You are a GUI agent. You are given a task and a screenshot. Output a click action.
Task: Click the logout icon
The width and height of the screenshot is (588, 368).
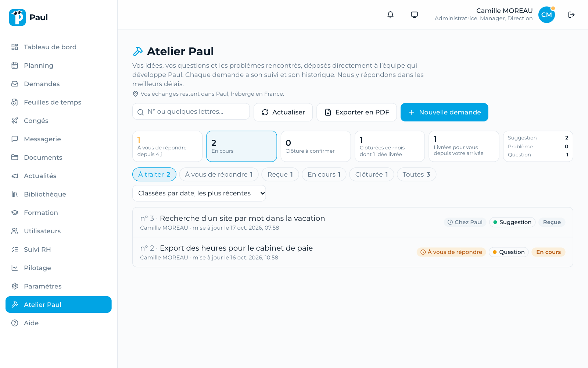click(571, 15)
